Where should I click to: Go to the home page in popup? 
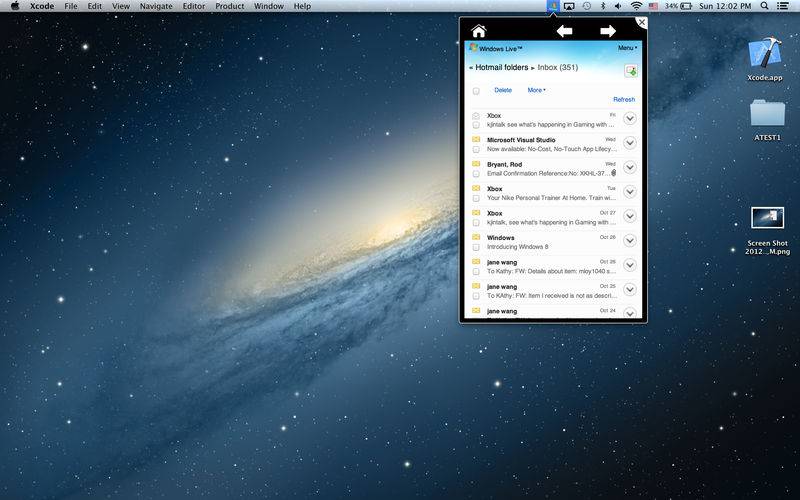pyautogui.click(x=479, y=31)
